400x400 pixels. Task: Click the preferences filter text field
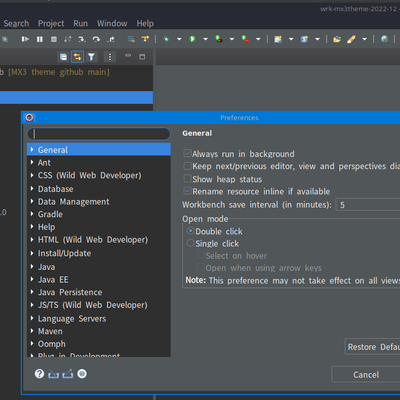99,134
